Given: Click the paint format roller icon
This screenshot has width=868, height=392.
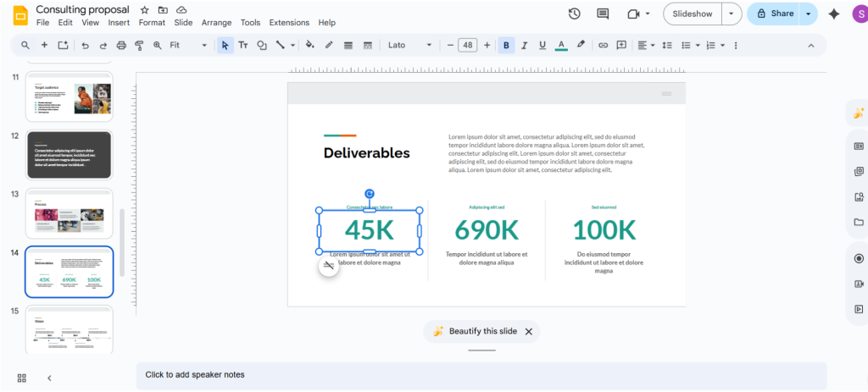Looking at the screenshot, I should [x=139, y=45].
